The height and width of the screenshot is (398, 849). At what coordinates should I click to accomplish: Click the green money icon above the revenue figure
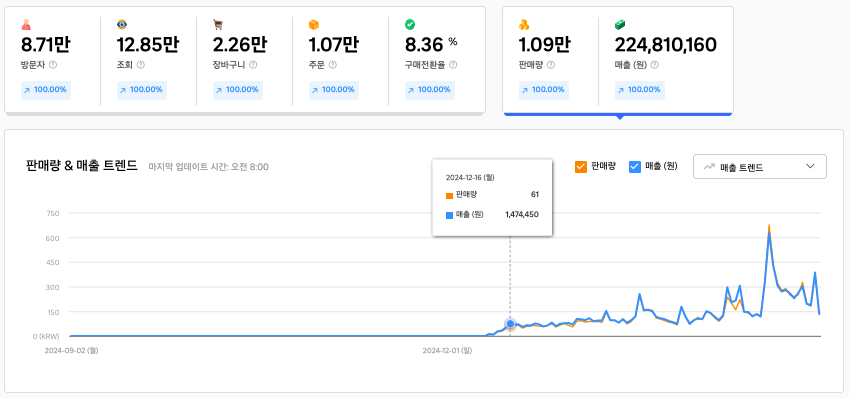click(x=620, y=25)
